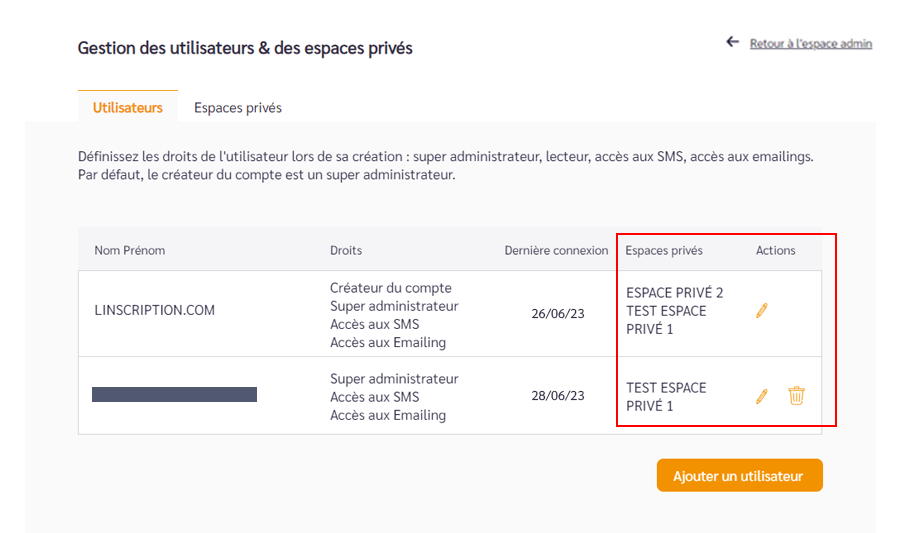The width and height of the screenshot is (900, 533).
Task: Open the Utilisateurs tab
Action: (127, 107)
